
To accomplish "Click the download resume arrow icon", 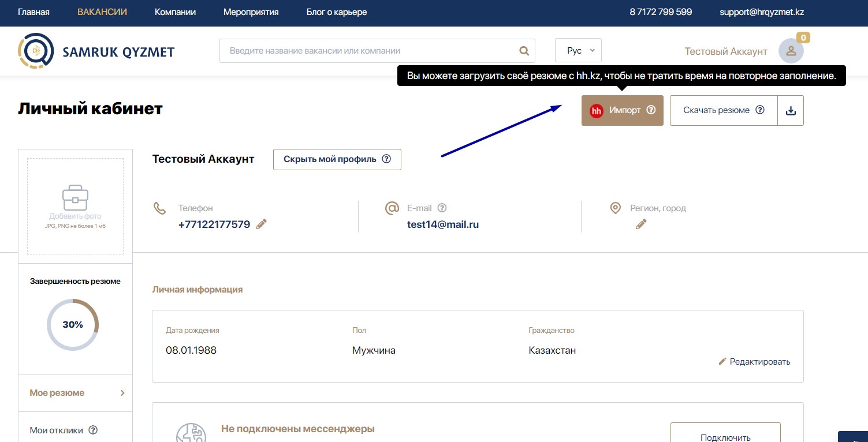I will (791, 110).
